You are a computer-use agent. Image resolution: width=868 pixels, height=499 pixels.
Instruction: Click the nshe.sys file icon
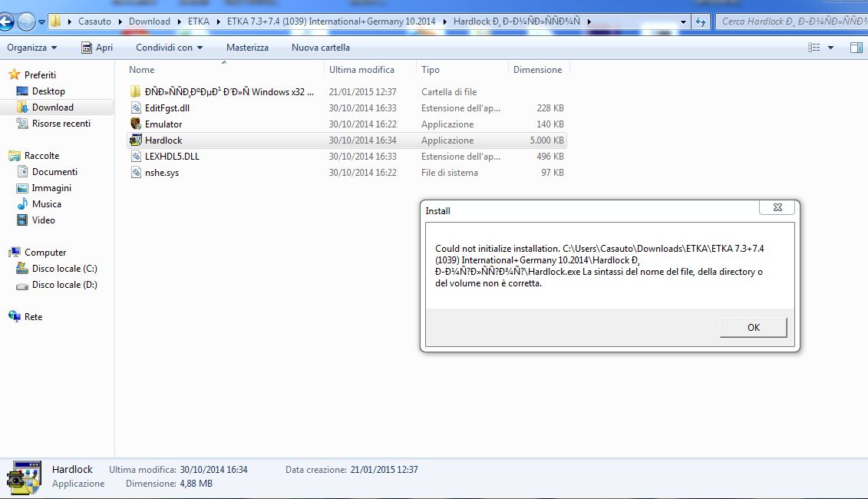pyautogui.click(x=136, y=172)
